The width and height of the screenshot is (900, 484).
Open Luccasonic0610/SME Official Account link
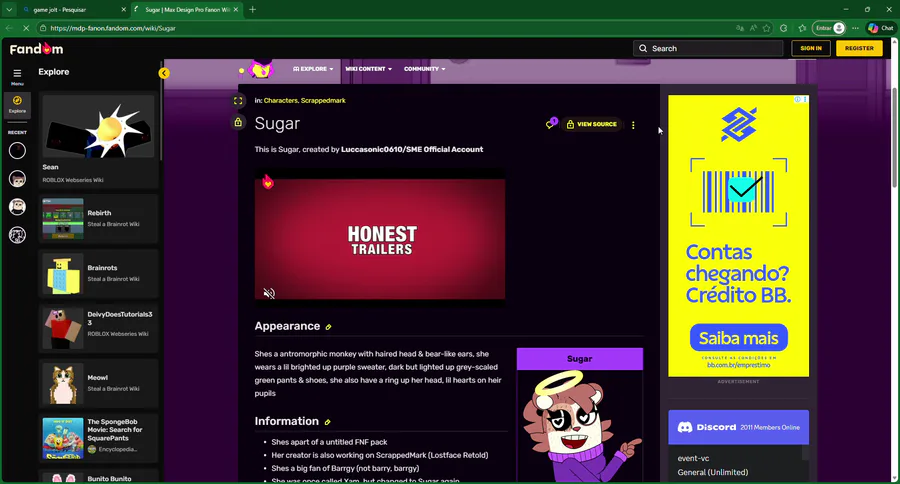(412, 149)
